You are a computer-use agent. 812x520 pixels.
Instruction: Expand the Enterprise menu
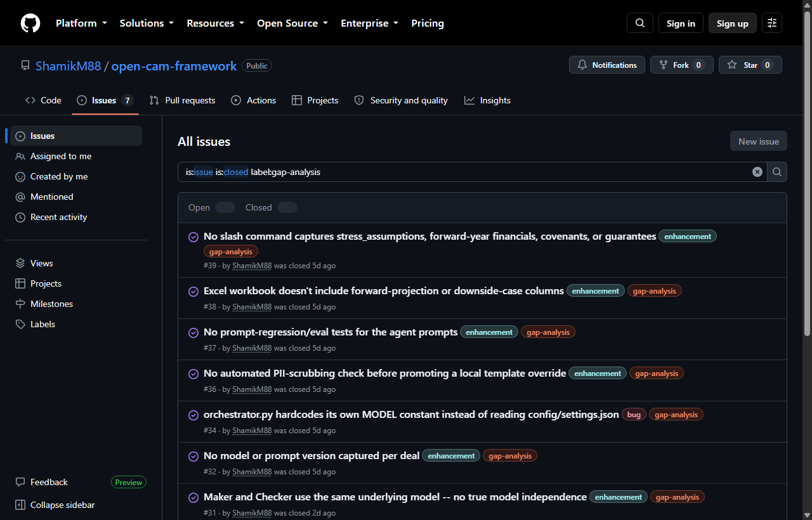pyautogui.click(x=369, y=23)
